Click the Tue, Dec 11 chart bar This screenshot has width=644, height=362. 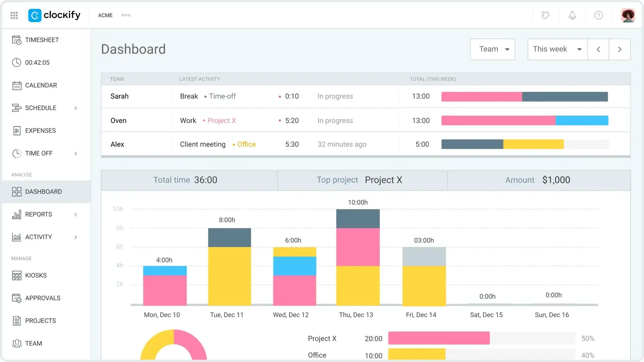(229, 267)
